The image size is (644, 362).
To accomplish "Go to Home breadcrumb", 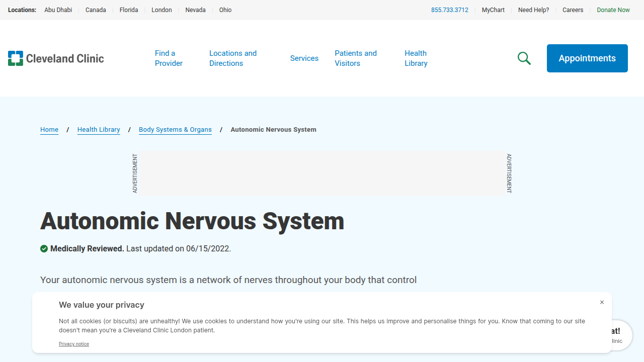I will (x=49, y=130).
